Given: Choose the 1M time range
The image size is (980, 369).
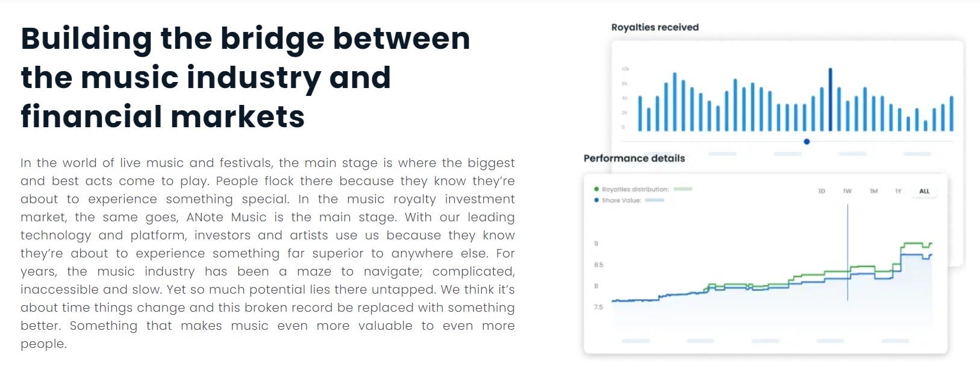Looking at the screenshot, I should tap(873, 191).
